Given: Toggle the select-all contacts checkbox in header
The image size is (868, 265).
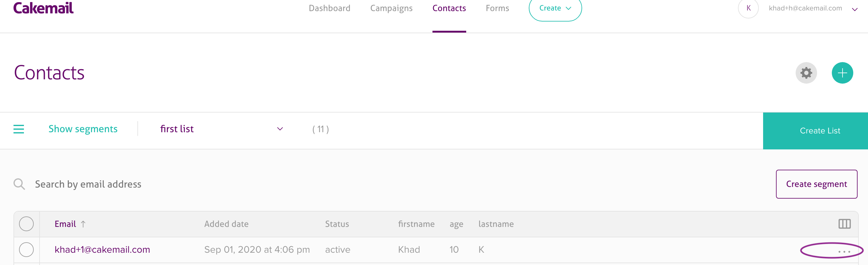Looking at the screenshot, I should coord(26,224).
